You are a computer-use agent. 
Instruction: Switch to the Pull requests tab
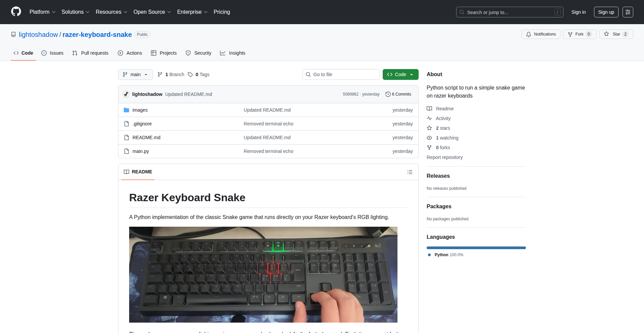[x=90, y=53]
